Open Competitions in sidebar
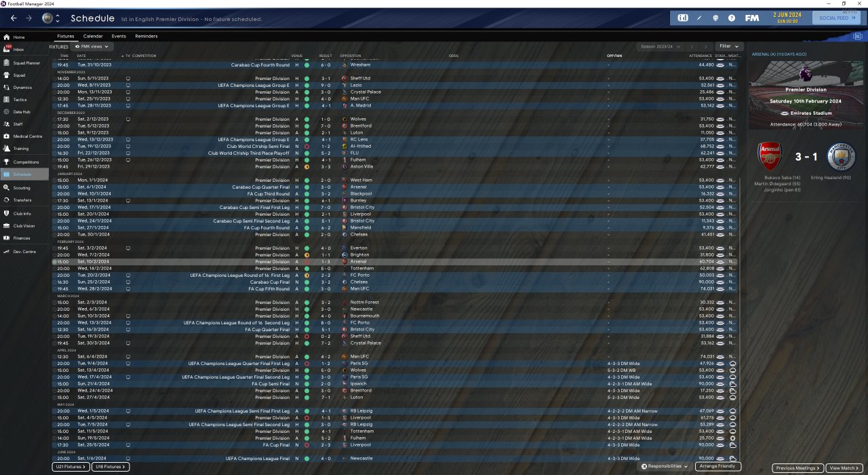Image resolution: width=868 pixels, height=475 pixels. (x=24, y=162)
